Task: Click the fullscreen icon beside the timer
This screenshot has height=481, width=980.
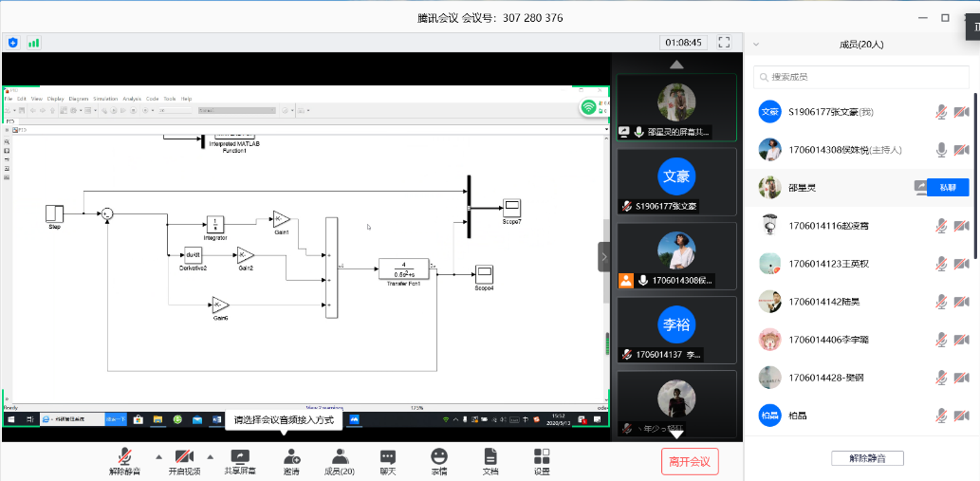Action: click(725, 43)
